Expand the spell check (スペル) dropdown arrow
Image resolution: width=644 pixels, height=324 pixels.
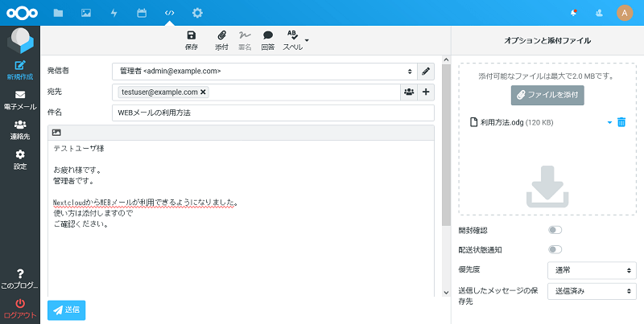307,39
